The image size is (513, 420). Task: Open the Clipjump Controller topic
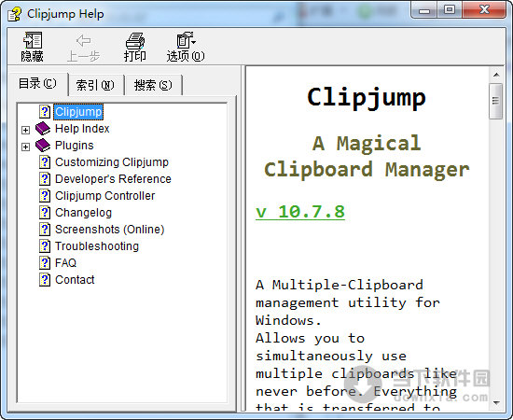[x=105, y=196]
